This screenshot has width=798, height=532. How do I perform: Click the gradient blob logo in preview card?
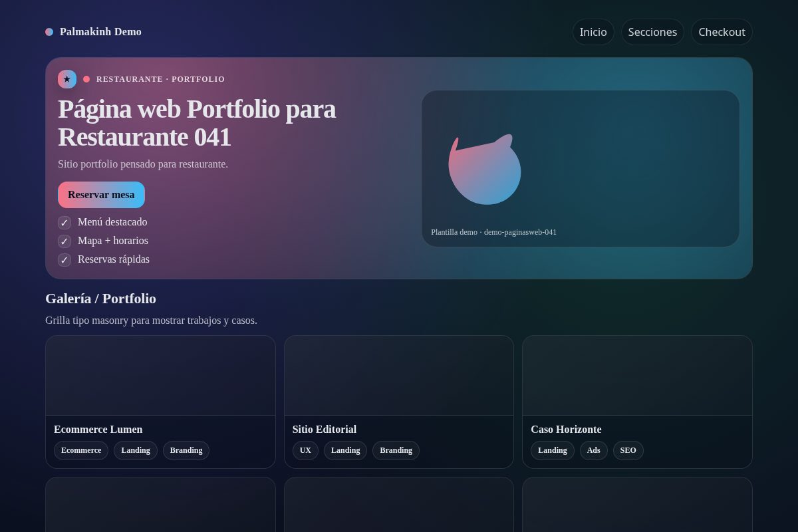click(484, 169)
